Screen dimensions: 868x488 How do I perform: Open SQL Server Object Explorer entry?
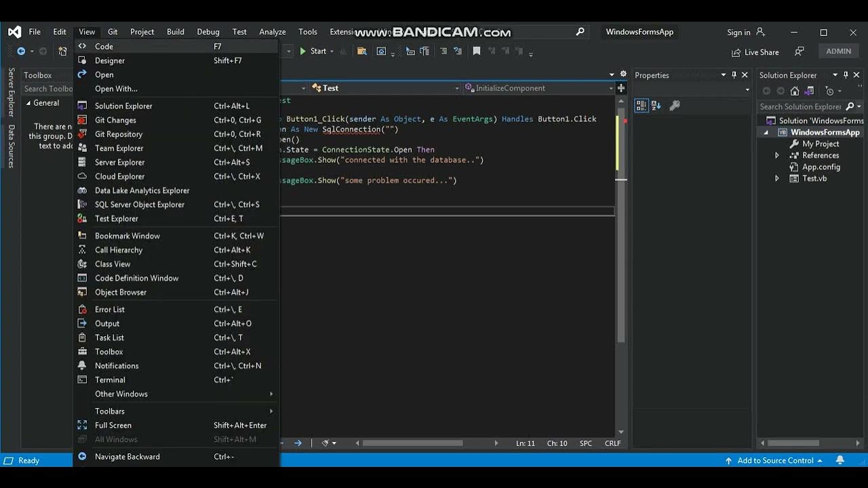click(x=176, y=204)
